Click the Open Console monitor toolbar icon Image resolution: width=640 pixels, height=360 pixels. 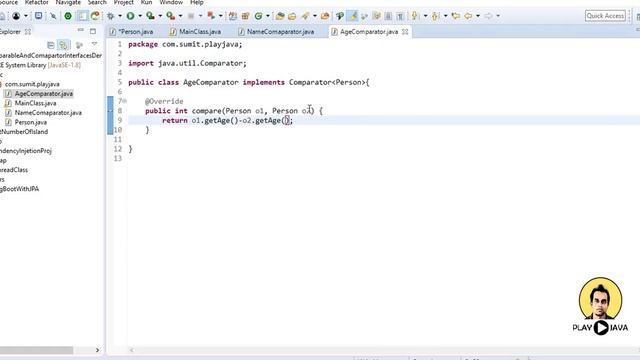tap(38, 16)
